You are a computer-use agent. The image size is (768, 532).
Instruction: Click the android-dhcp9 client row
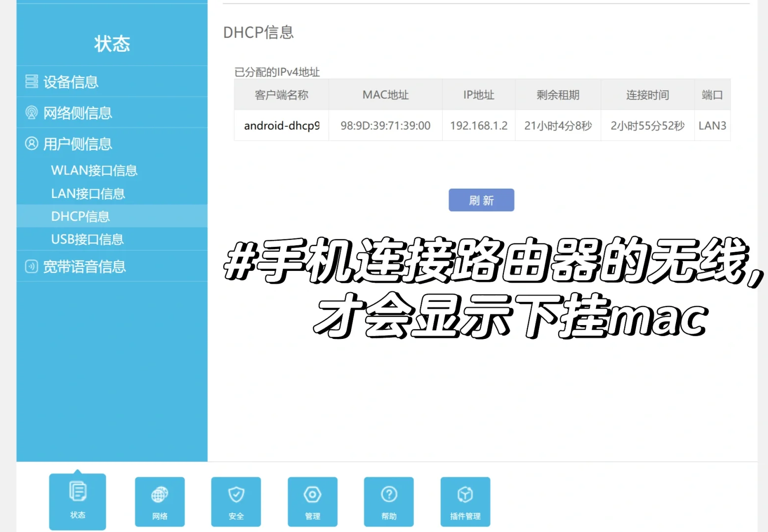[x=281, y=125]
